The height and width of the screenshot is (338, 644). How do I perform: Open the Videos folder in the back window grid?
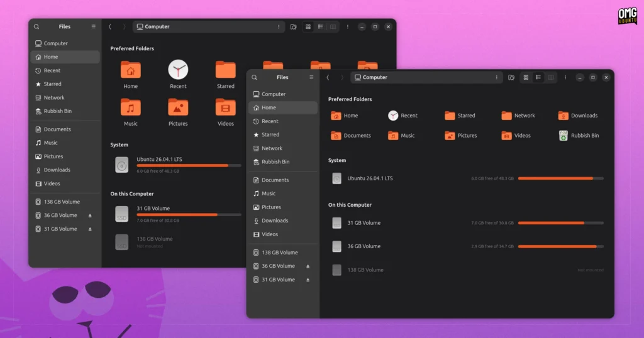pyautogui.click(x=226, y=107)
